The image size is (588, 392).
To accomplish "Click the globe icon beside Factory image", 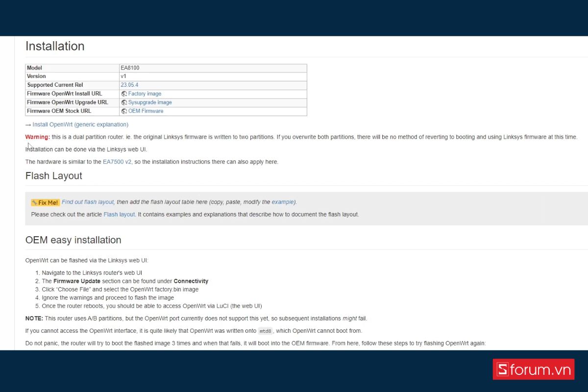I will [x=124, y=94].
